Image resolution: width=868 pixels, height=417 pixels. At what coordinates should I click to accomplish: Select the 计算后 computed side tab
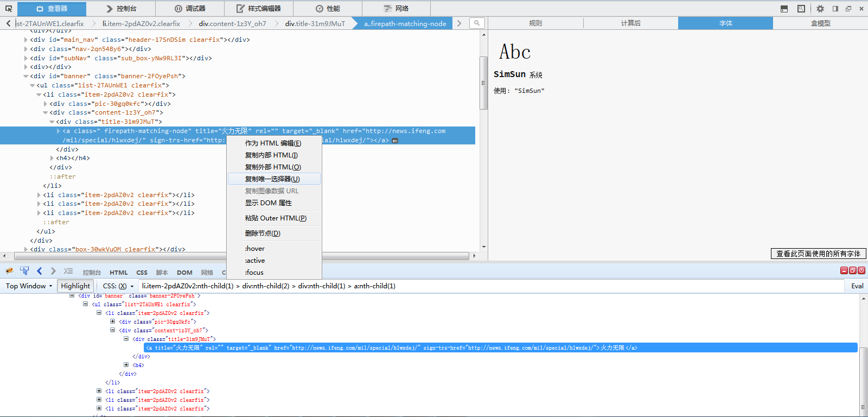coord(631,23)
